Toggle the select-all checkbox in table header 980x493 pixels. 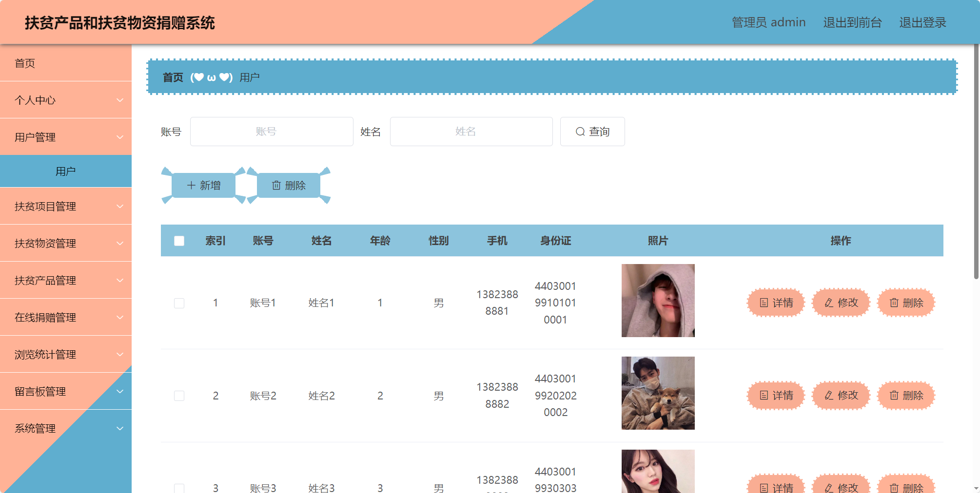(179, 241)
